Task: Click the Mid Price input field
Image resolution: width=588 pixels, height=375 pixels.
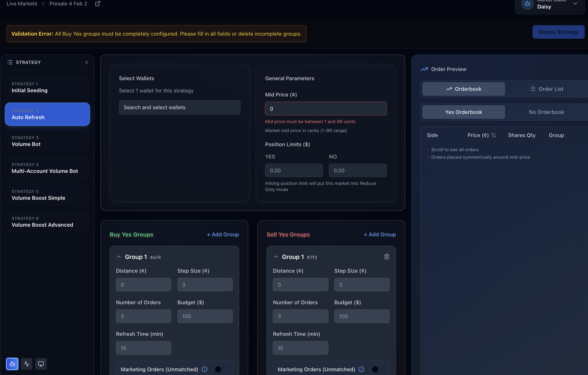Action: (x=326, y=108)
